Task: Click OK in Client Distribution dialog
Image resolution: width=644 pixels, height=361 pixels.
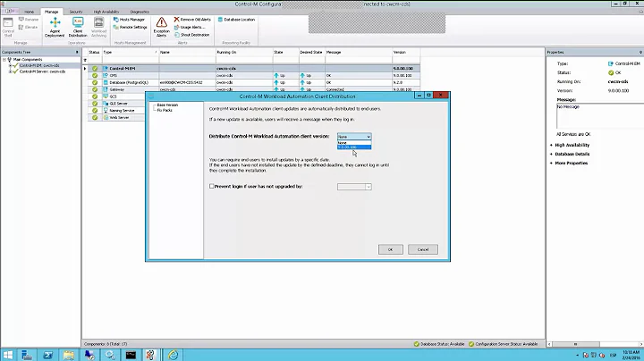Action: [x=391, y=249]
